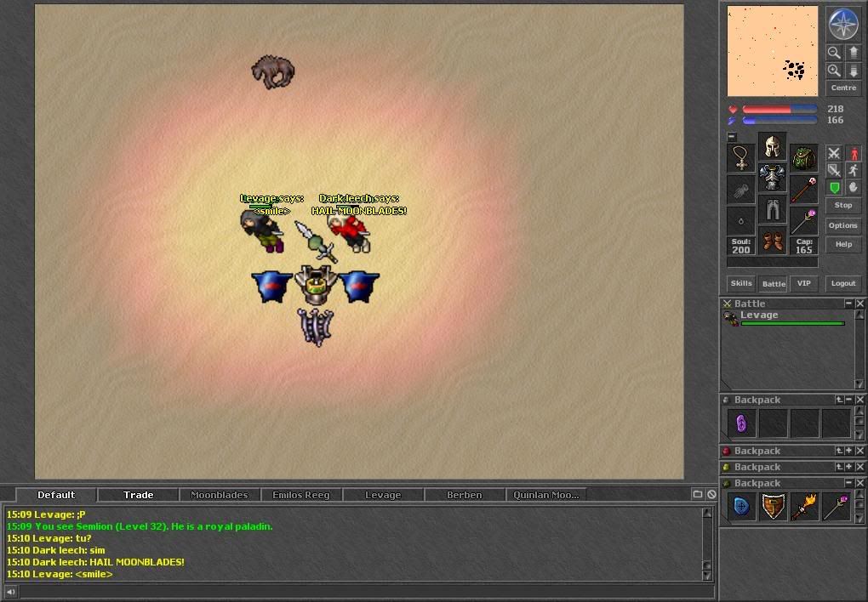Click the Centre minimap button
The height and width of the screenshot is (602, 868).
pos(843,88)
